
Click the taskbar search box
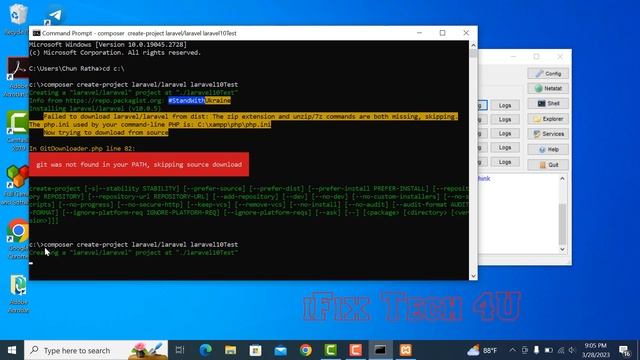(x=96, y=350)
